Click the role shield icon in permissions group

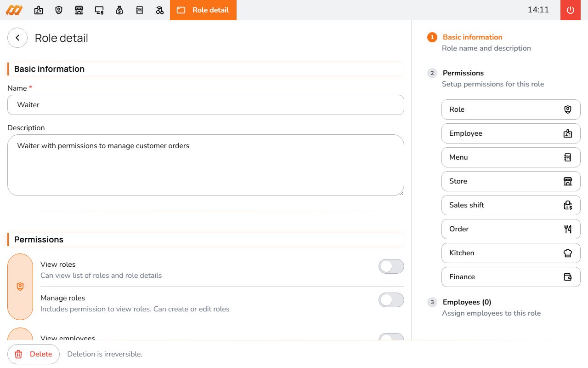pos(20,287)
